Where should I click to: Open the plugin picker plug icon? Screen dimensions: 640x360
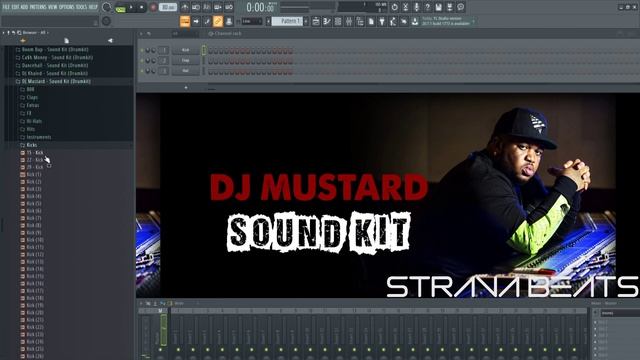coord(382,21)
